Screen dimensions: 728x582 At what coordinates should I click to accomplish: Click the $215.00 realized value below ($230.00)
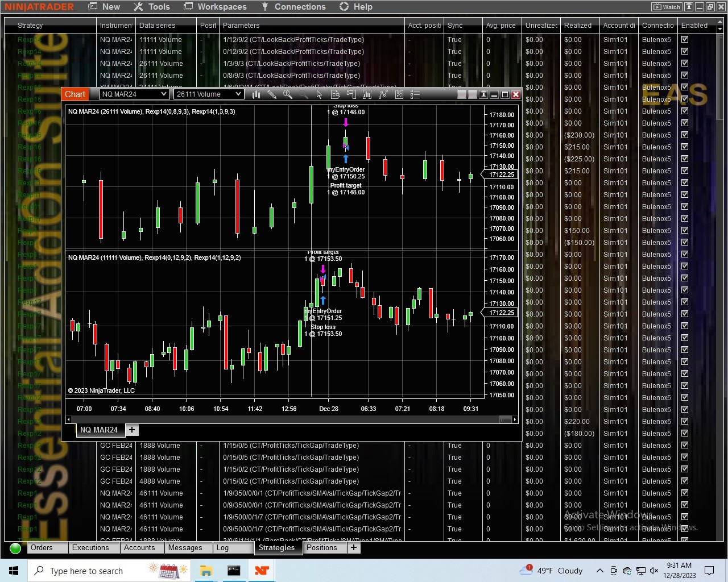pyautogui.click(x=577, y=147)
